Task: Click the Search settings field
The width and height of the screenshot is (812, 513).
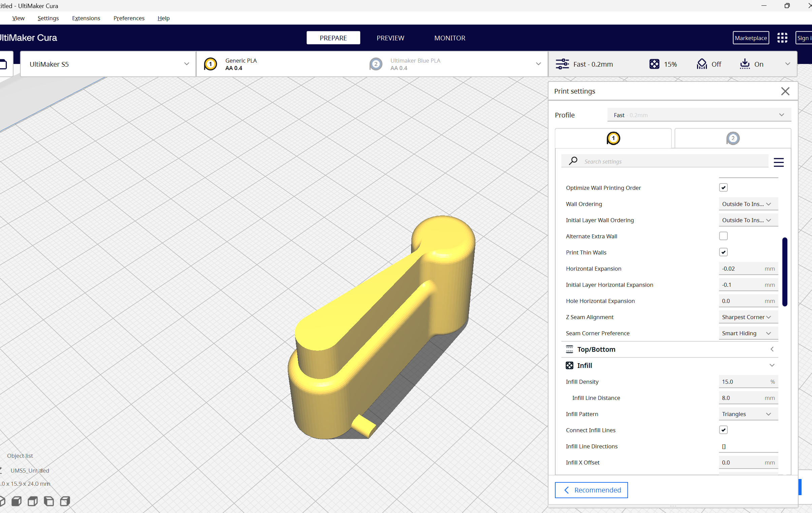Action: point(665,161)
